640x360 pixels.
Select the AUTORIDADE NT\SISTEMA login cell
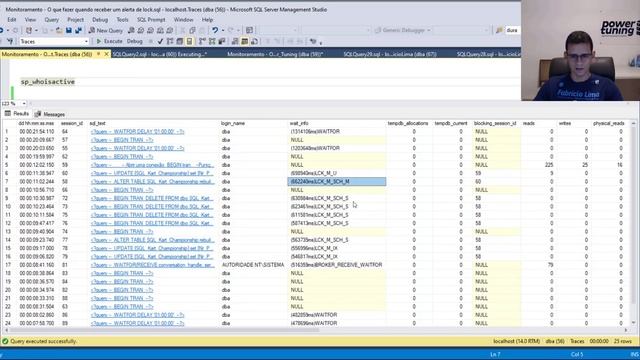click(x=253, y=265)
